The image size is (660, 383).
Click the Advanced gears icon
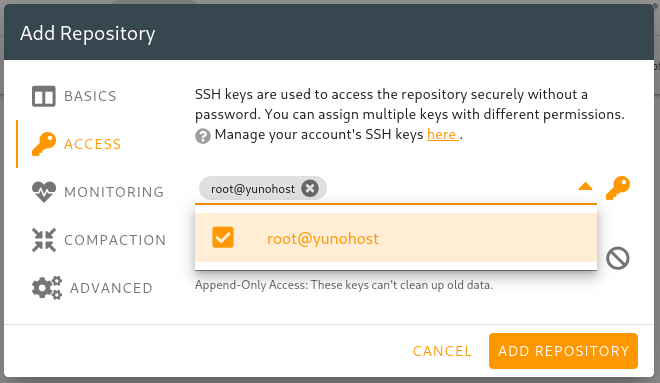[x=47, y=288]
